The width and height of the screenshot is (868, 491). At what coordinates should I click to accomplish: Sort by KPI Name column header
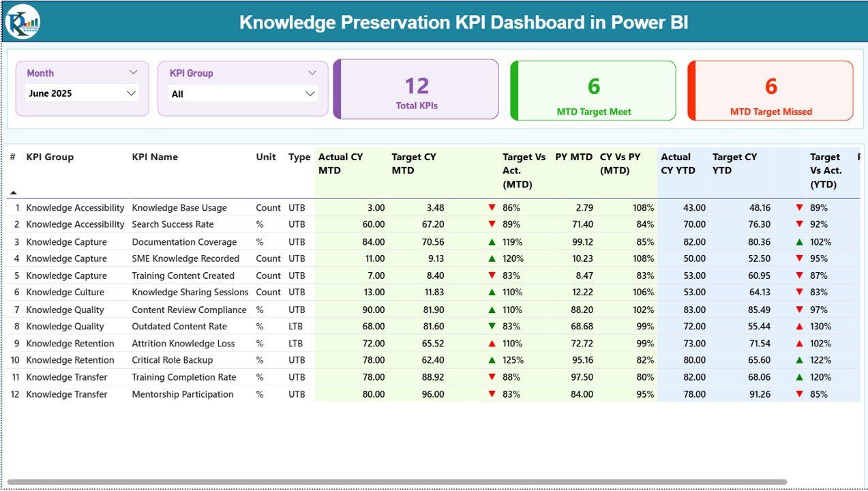point(155,157)
